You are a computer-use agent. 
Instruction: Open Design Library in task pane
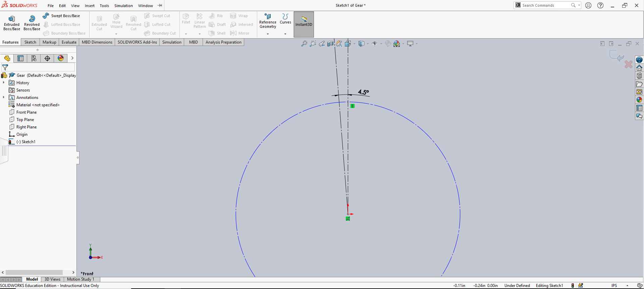[639, 76]
